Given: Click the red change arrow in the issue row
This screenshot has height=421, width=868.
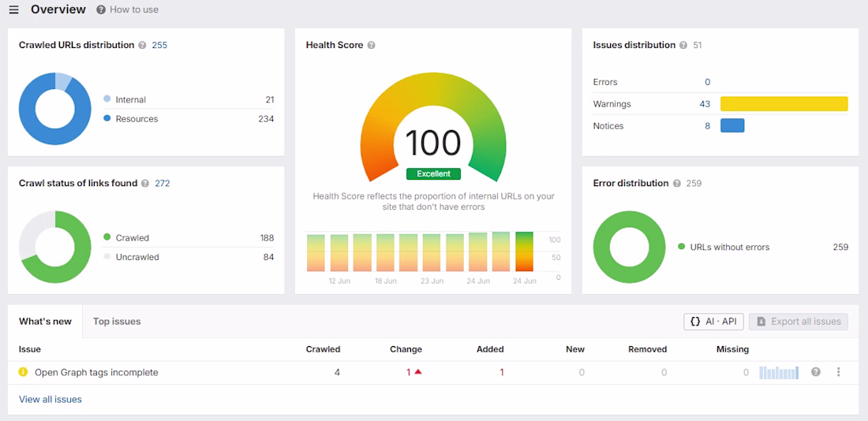Looking at the screenshot, I should pos(418,372).
